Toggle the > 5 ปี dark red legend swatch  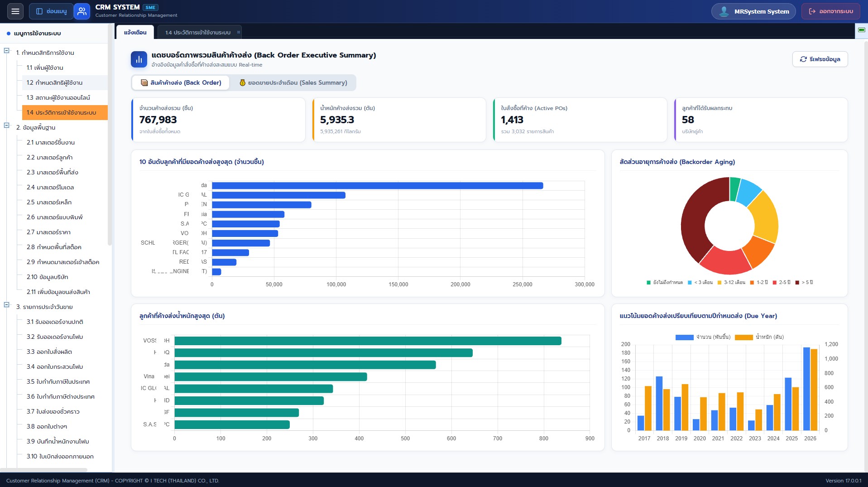point(797,283)
